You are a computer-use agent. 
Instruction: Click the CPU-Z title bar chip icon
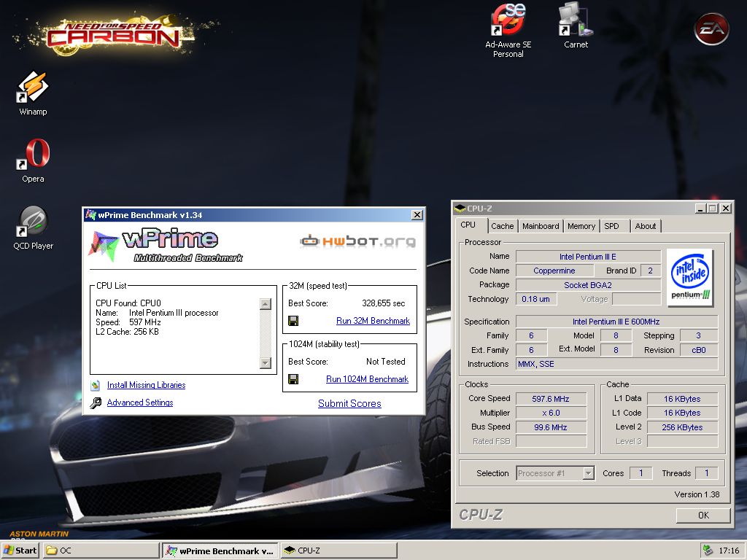pyautogui.click(x=460, y=209)
